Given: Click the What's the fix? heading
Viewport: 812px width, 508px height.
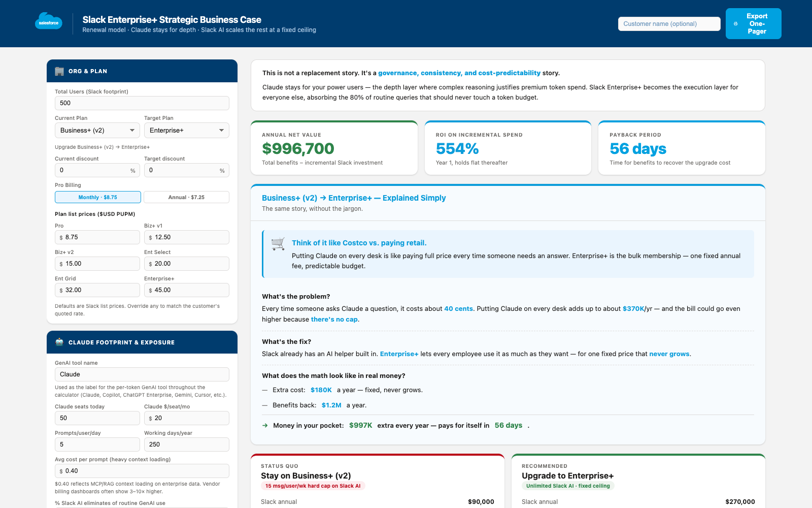Looking at the screenshot, I should point(287,342).
